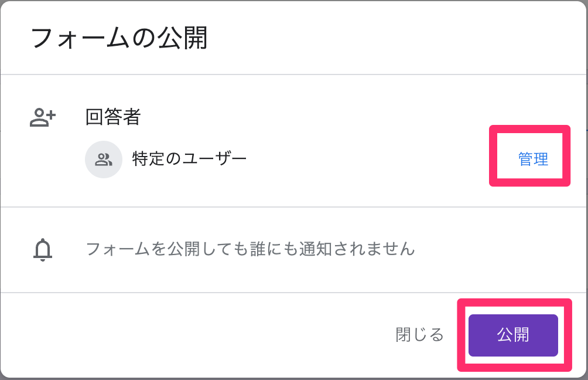
Task: Close the publish dialog via 閉じる
Action: point(420,335)
